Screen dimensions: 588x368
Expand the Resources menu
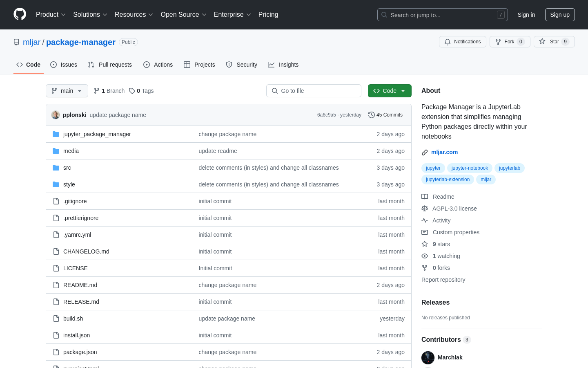pyautogui.click(x=134, y=15)
